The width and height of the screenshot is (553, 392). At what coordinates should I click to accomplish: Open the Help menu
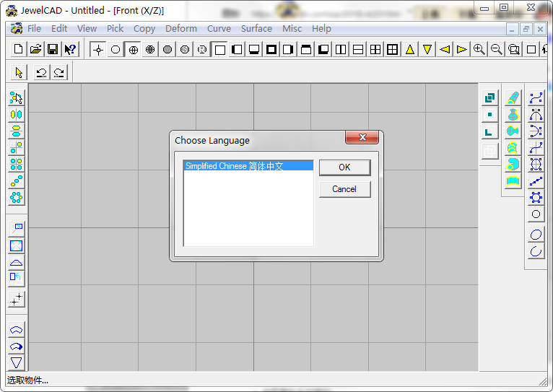tap(321, 29)
